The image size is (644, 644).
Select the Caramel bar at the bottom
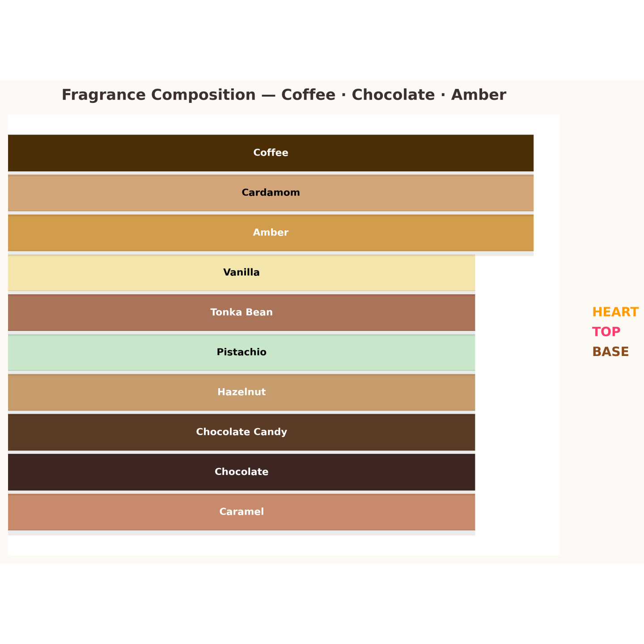coord(241,512)
